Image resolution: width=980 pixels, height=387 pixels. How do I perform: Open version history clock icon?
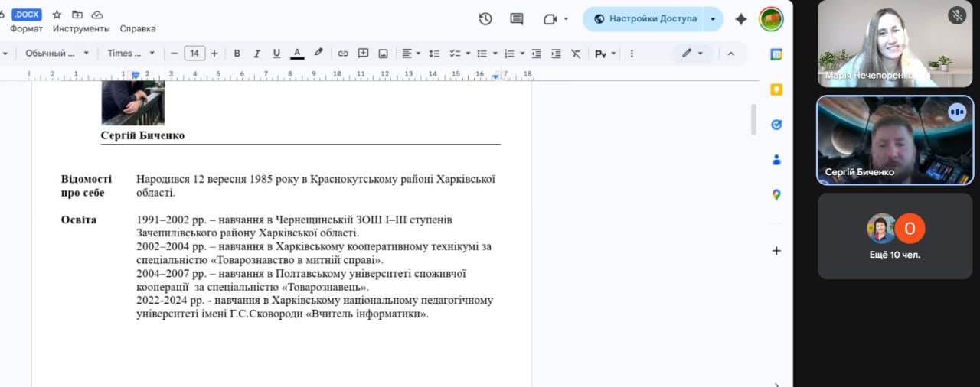pos(485,19)
